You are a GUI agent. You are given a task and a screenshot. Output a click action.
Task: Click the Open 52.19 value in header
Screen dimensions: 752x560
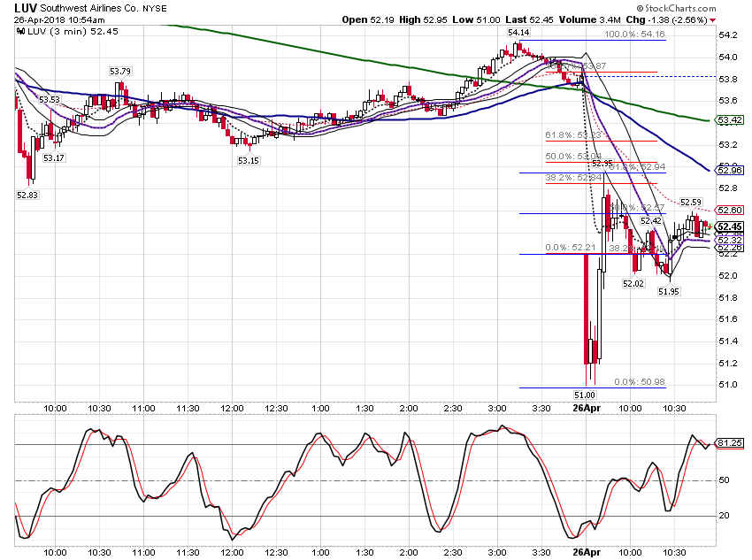pos(368,19)
